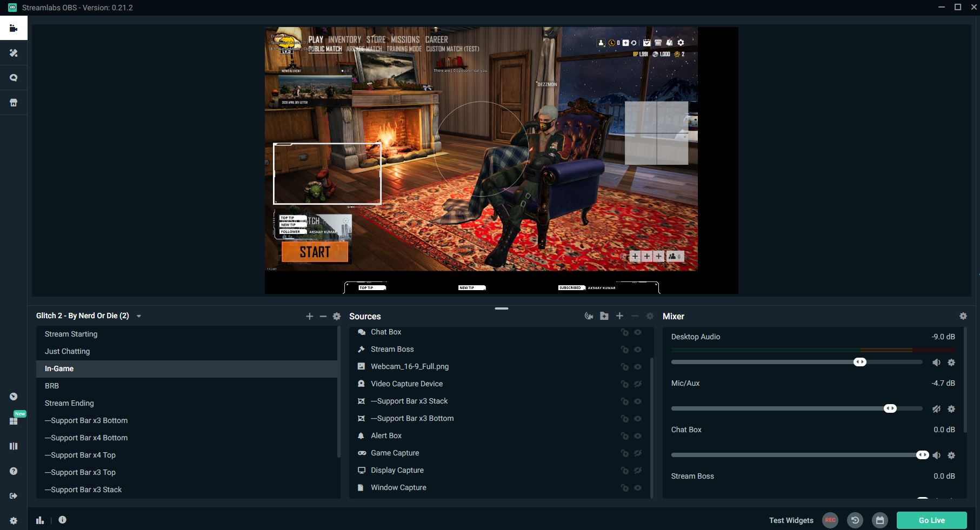Select the Stream Starting scene

pyautogui.click(x=186, y=334)
